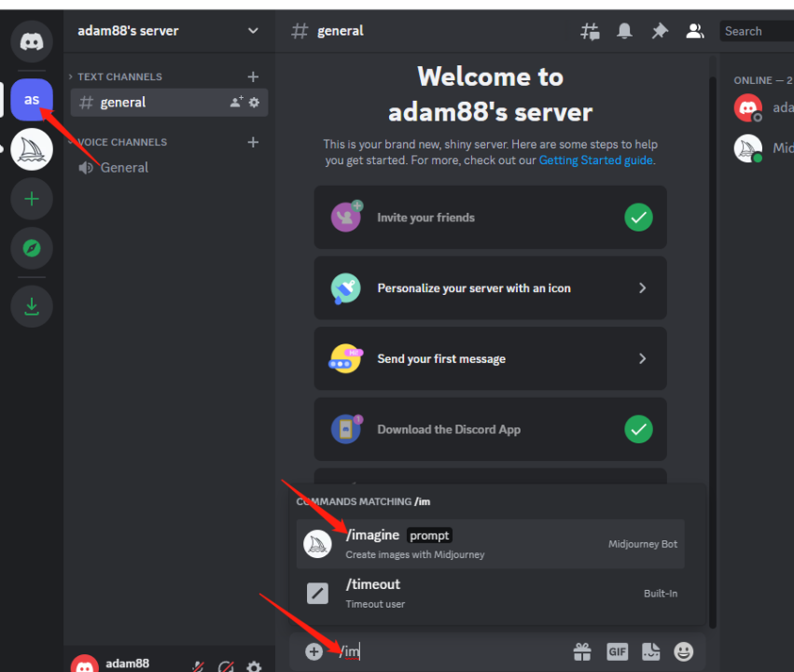Add a server with the plus icon
The image size is (794, 672).
click(32, 199)
